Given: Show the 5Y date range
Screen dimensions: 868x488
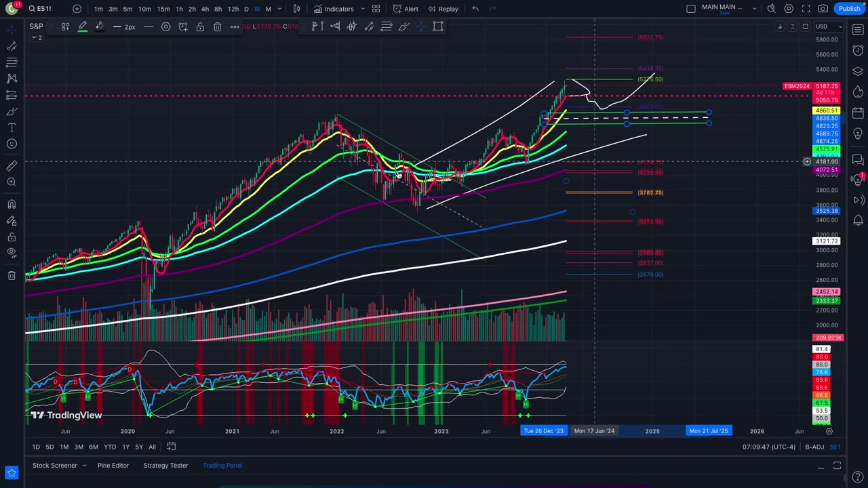Looking at the screenshot, I should pyautogui.click(x=138, y=447).
